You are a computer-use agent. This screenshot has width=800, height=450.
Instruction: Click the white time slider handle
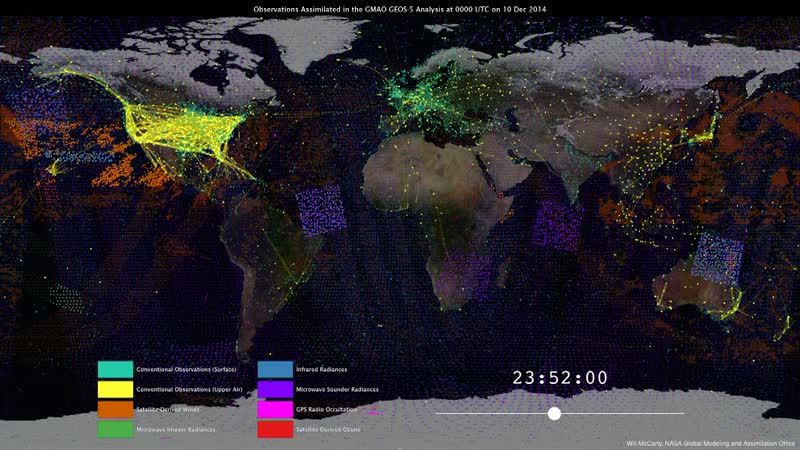click(554, 413)
